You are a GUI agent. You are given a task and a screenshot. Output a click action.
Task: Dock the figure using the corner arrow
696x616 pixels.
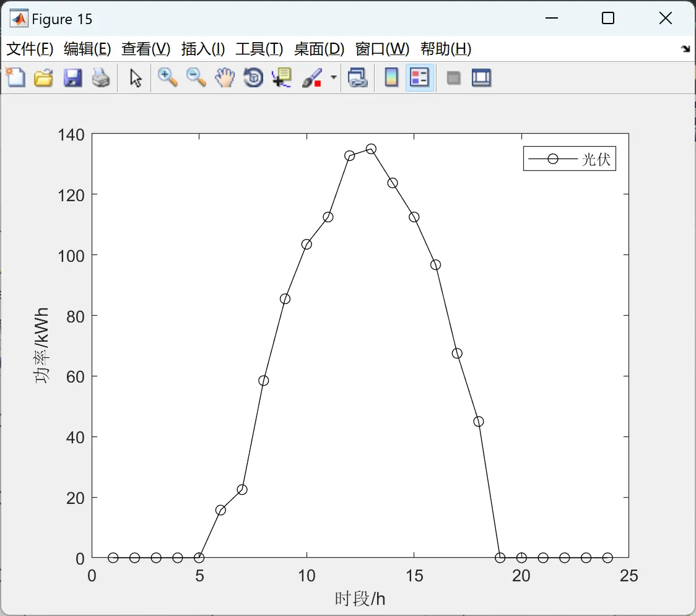click(x=686, y=48)
